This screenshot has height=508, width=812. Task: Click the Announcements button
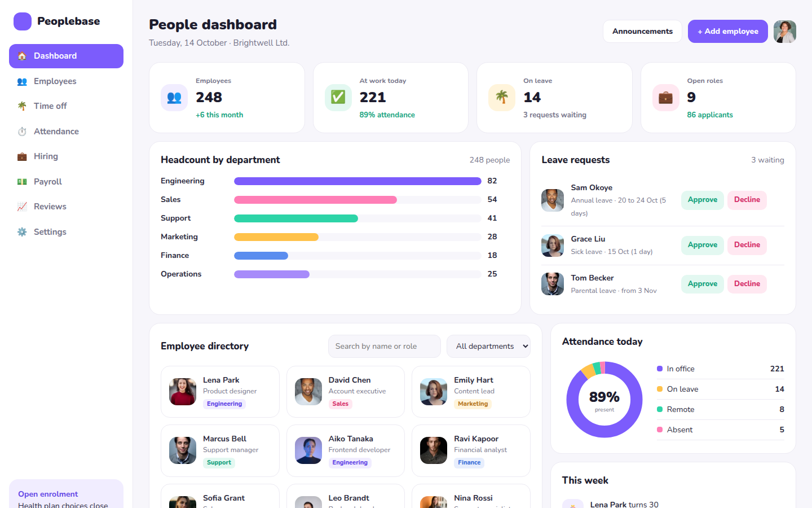click(642, 32)
